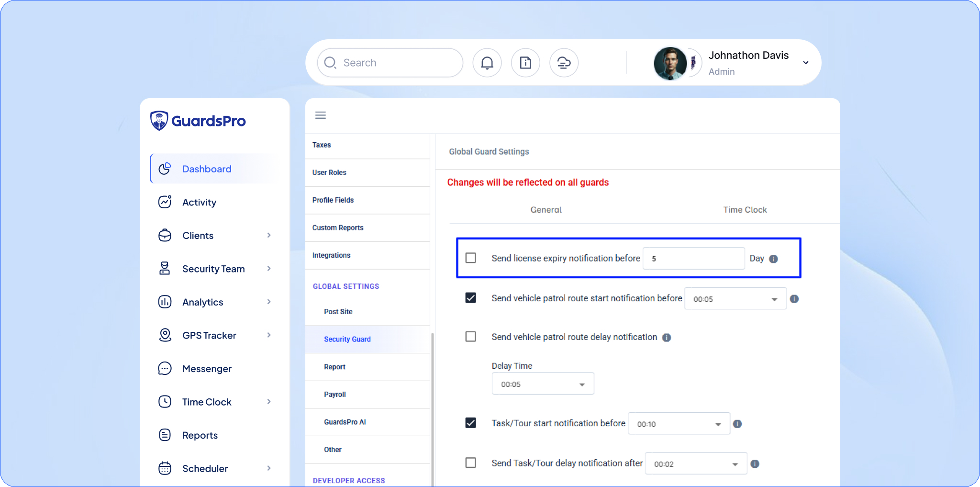The height and width of the screenshot is (487, 980).
Task: Open Profile Fields menu item
Action: pos(367,200)
